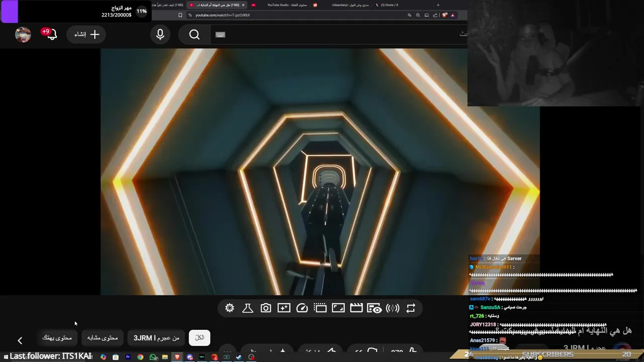Click the إنشاء create button
The height and width of the screenshot is (362, 644).
tap(87, 34)
